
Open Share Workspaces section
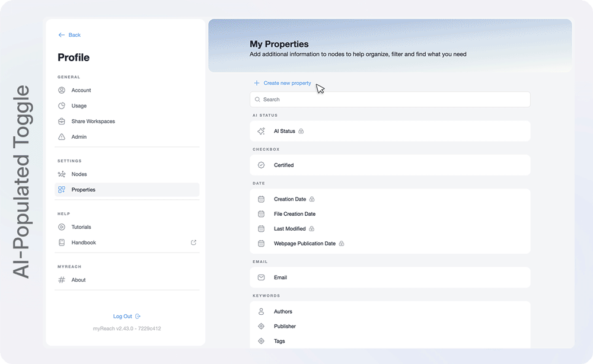coord(93,121)
